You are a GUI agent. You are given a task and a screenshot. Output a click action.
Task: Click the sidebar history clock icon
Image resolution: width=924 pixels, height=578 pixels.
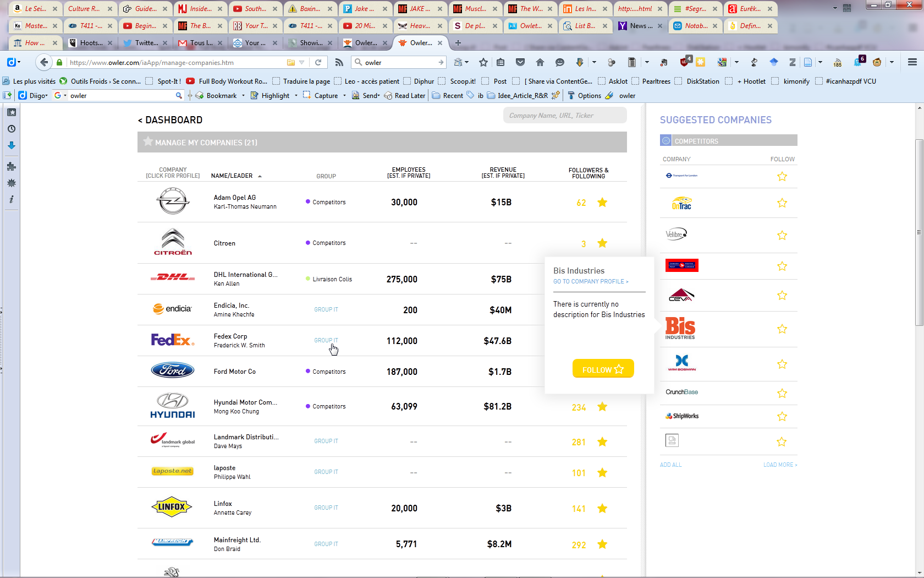click(12, 129)
